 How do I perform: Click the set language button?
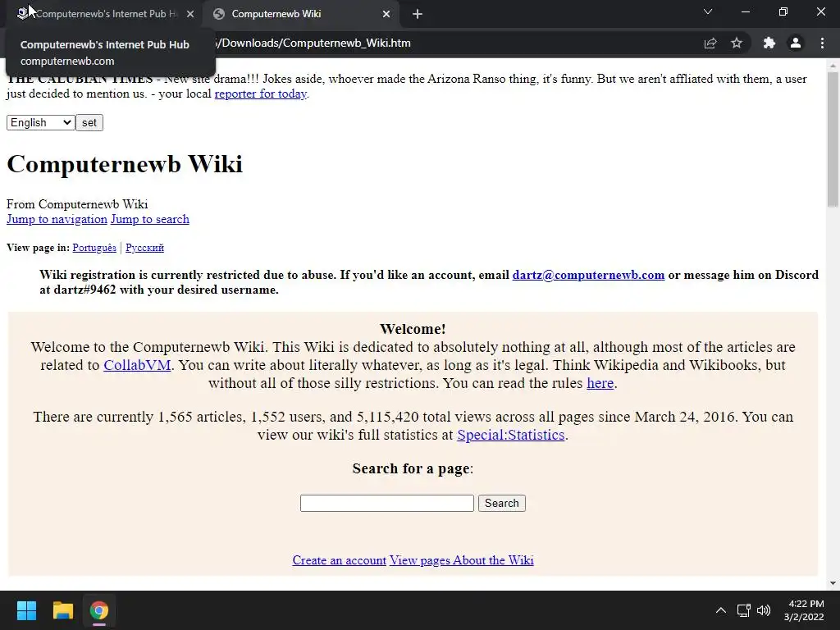pyautogui.click(x=89, y=123)
